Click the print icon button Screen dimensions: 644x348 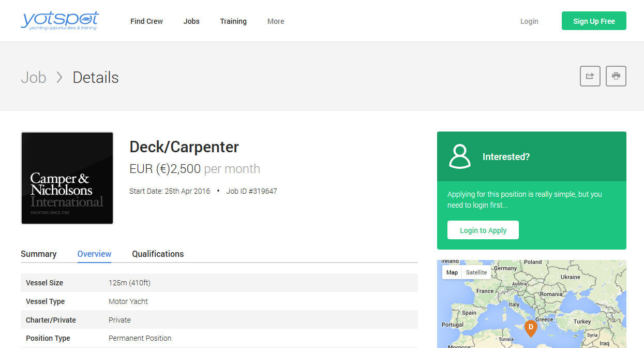pyautogui.click(x=616, y=76)
